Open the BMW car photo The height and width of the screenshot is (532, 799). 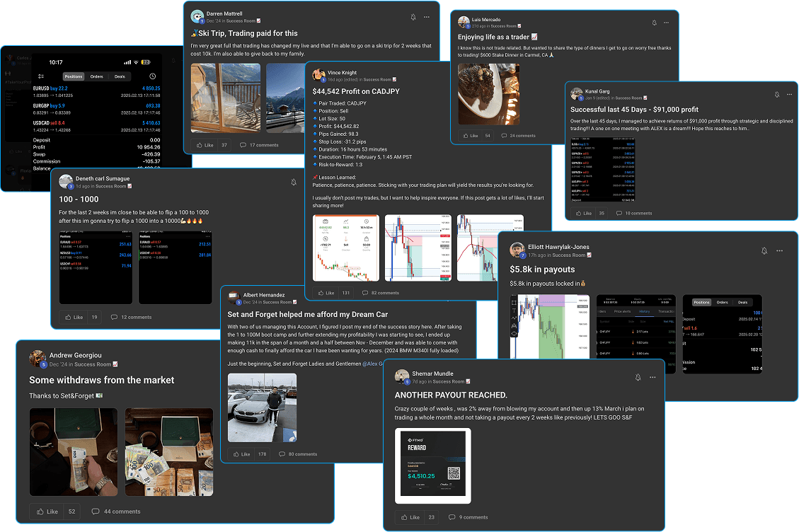pos(262,407)
